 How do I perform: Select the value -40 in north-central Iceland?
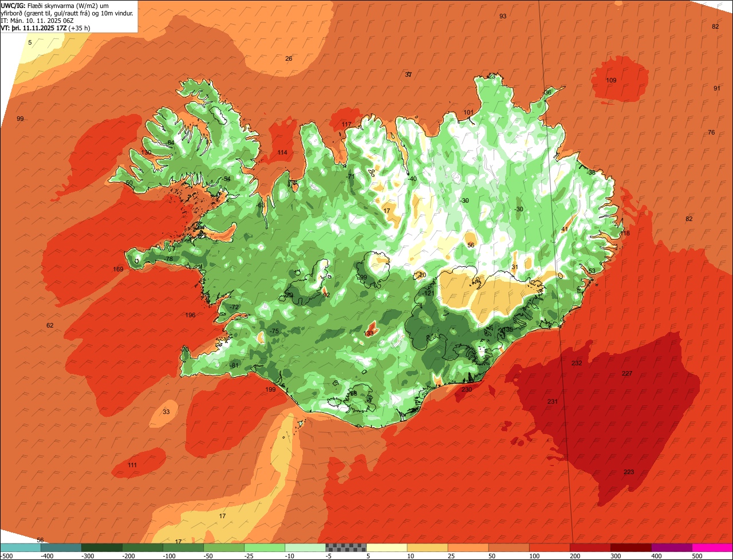[x=412, y=179]
